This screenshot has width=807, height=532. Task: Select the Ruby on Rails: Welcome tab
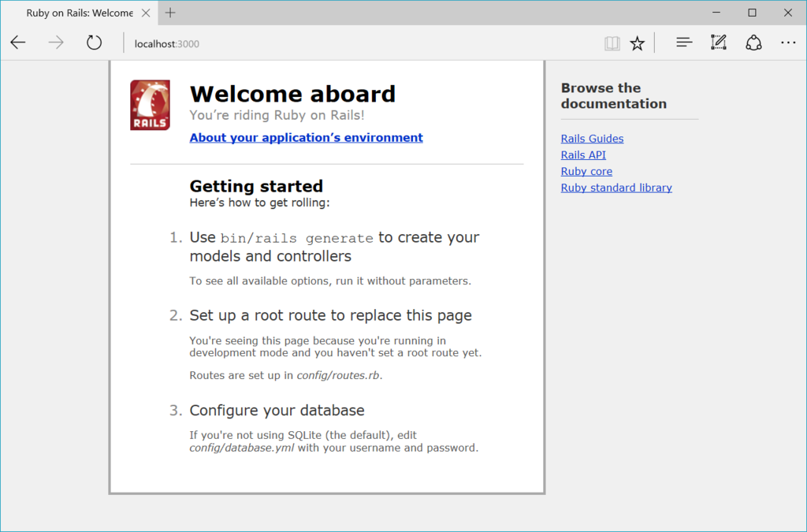(x=80, y=13)
